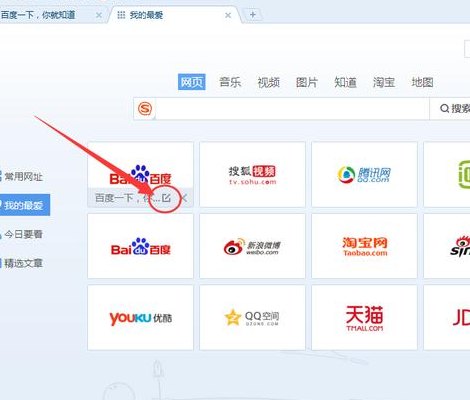Image resolution: width=470 pixels, height=400 pixels.
Task: Click the 搜索 search button
Action: 450,109
